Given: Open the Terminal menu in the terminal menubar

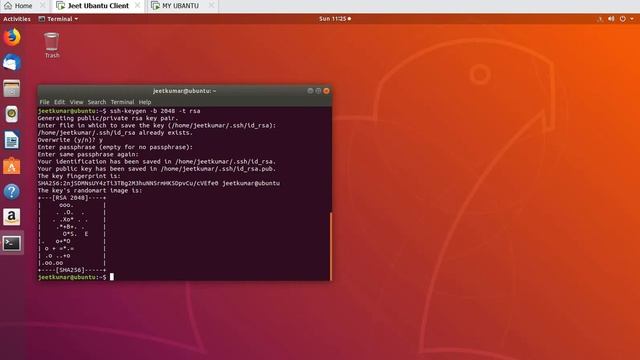Looking at the screenshot, I should [122, 102].
